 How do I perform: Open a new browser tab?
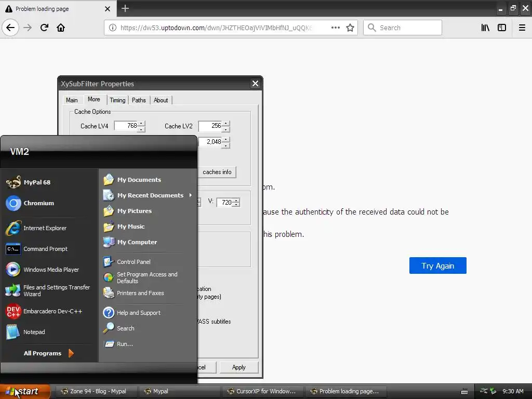[125, 8]
